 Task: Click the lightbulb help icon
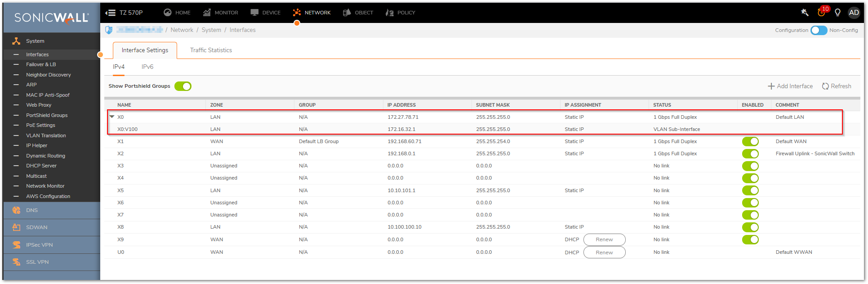[x=837, y=13]
